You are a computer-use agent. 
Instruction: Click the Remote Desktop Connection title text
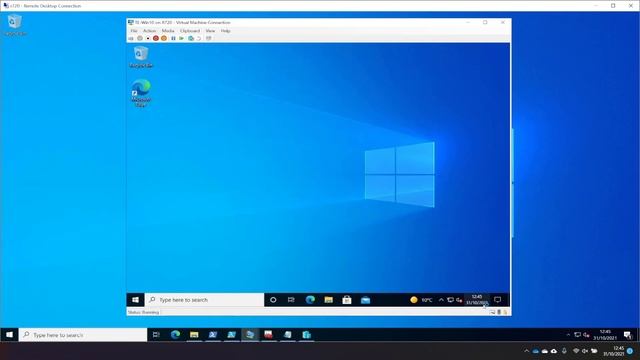(46, 6)
